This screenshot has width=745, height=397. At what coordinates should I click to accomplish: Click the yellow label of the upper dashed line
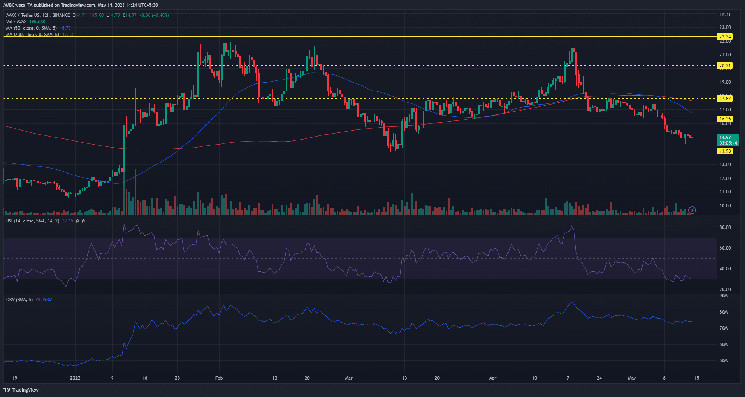[x=724, y=66]
